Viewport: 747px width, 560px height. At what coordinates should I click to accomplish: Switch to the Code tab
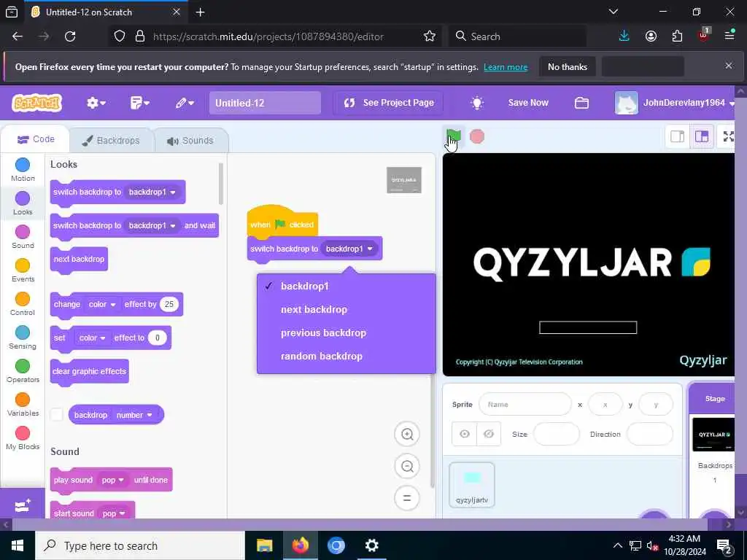point(36,139)
